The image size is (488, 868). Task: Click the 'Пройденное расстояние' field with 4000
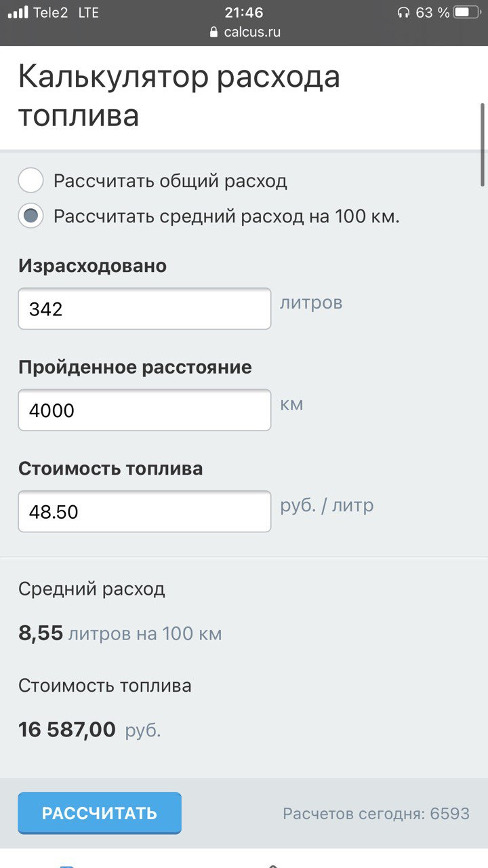coord(144,410)
